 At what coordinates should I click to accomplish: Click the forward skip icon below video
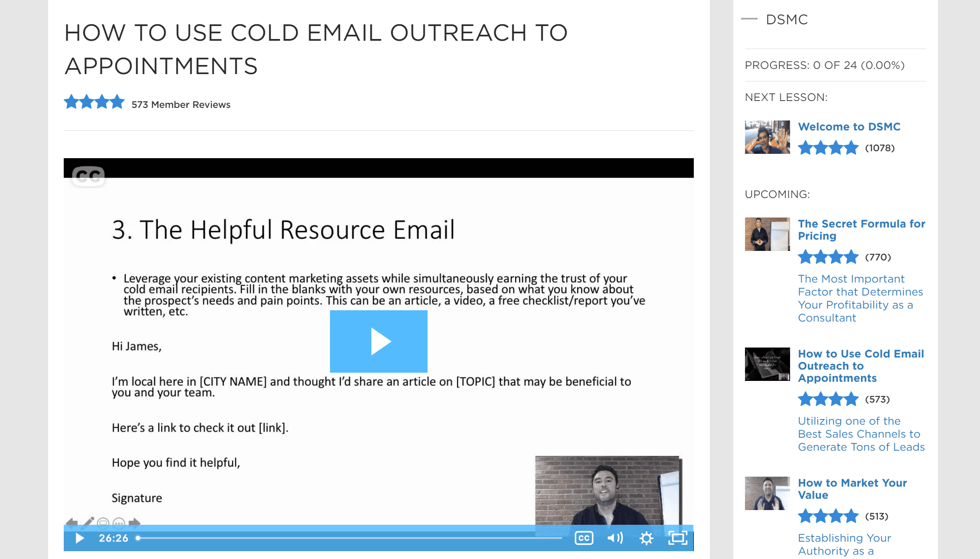coord(134,523)
